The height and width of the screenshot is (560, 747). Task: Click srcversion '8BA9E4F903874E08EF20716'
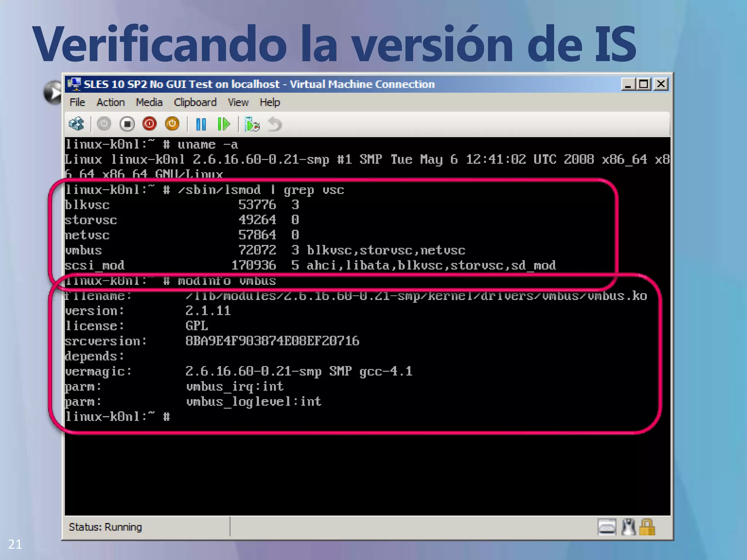point(272,341)
